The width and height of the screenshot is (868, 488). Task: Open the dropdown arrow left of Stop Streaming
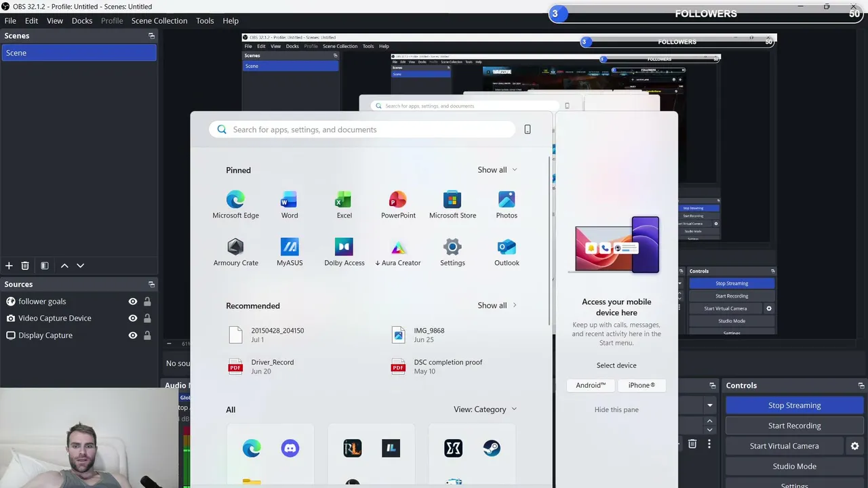[710, 405]
